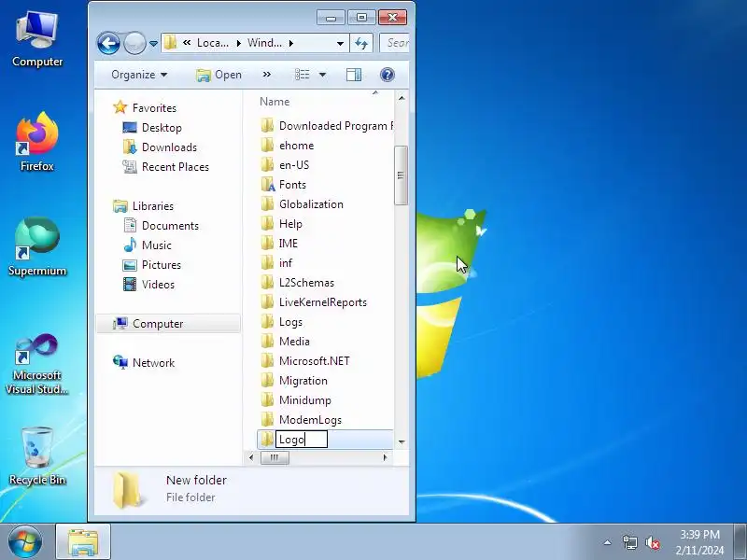
Task: Click the Back navigation arrow
Action: click(x=108, y=44)
